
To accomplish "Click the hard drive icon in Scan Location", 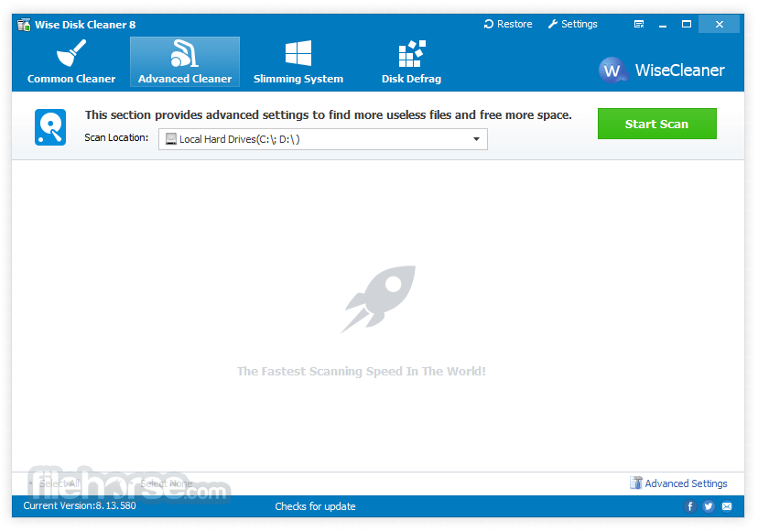I will [171, 139].
